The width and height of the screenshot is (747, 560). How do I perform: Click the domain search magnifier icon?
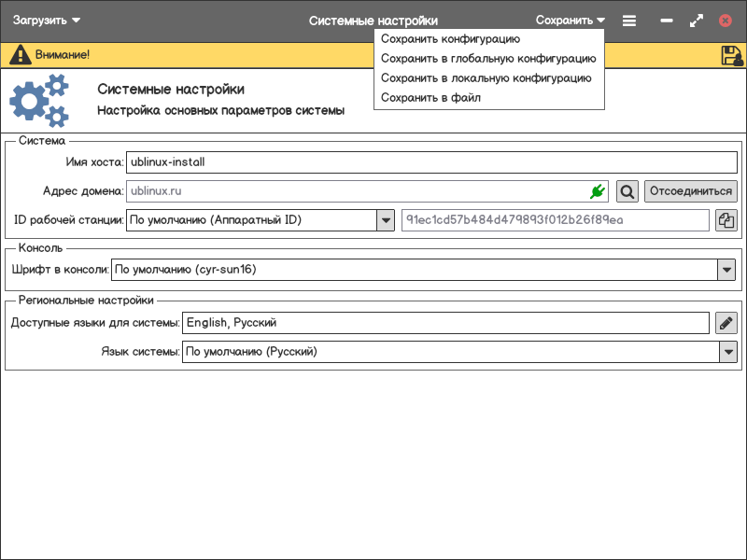(x=627, y=191)
